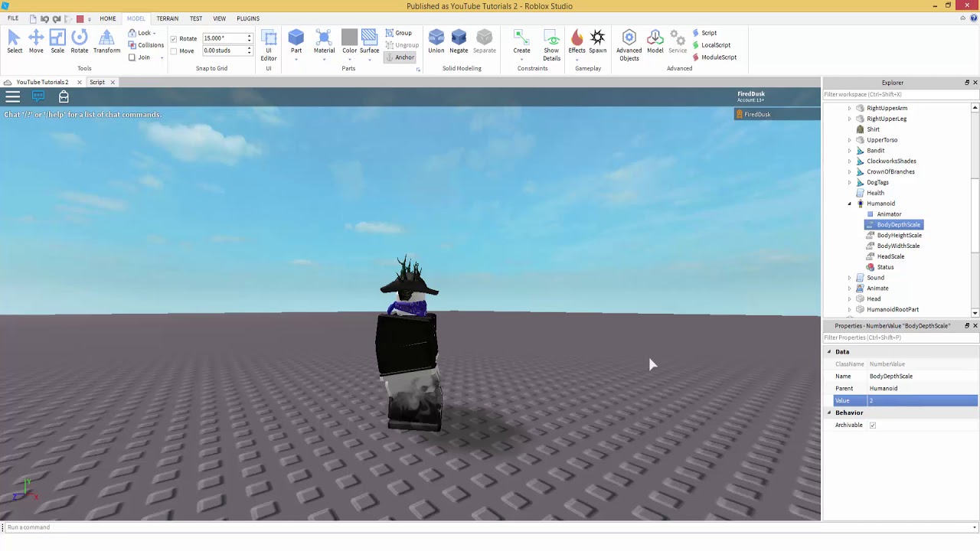Switch to the HOME ribbon tab
The width and height of the screenshot is (980, 551).
point(108,18)
